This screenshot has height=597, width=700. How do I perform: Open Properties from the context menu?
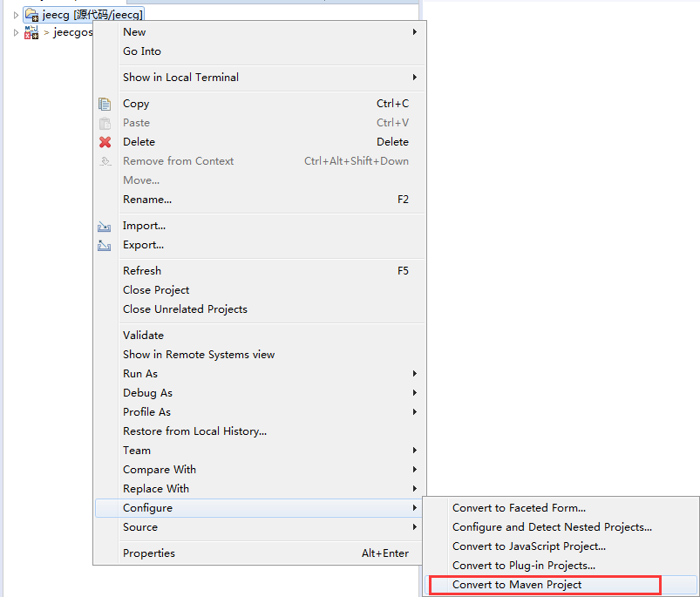click(x=260, y=553)
